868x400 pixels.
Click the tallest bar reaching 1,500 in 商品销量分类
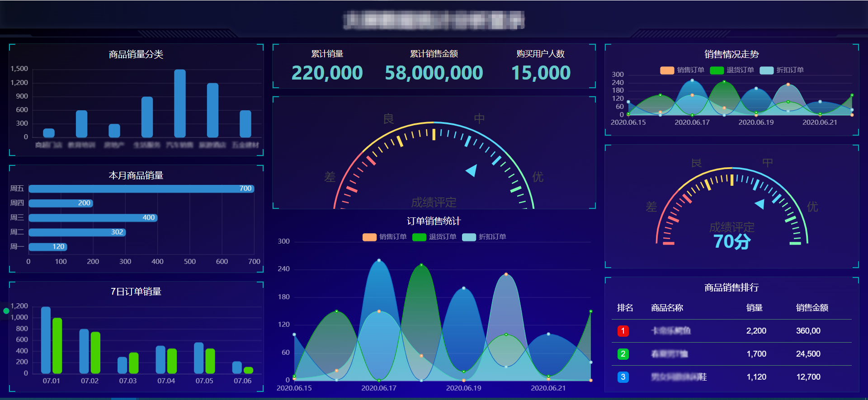[180, 104]
